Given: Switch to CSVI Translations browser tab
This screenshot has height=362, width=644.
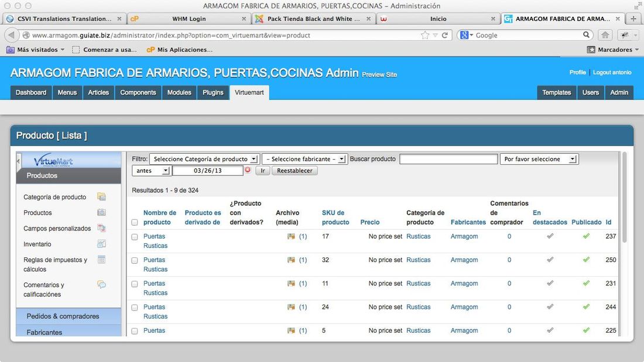Looking at the screenshot, I should [x=64, y=19].
